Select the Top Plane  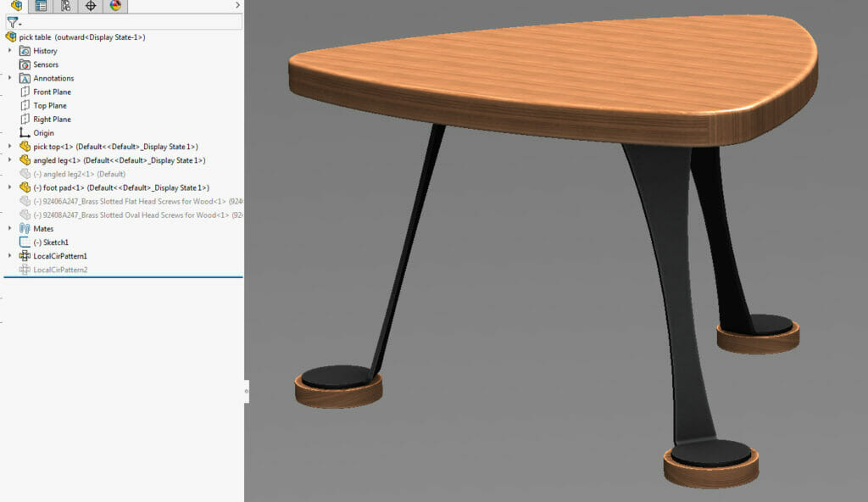(x=49, y=106)
